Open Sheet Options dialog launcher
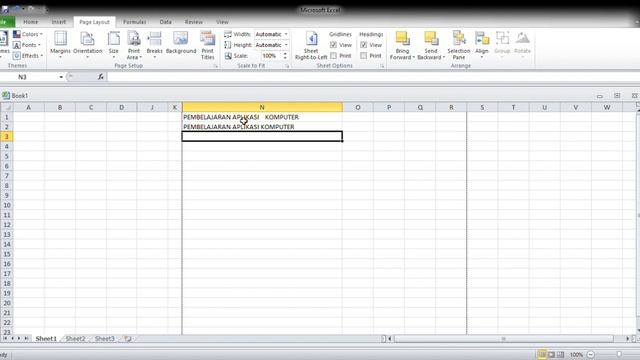The image size is (640, 360). [382, 66]
